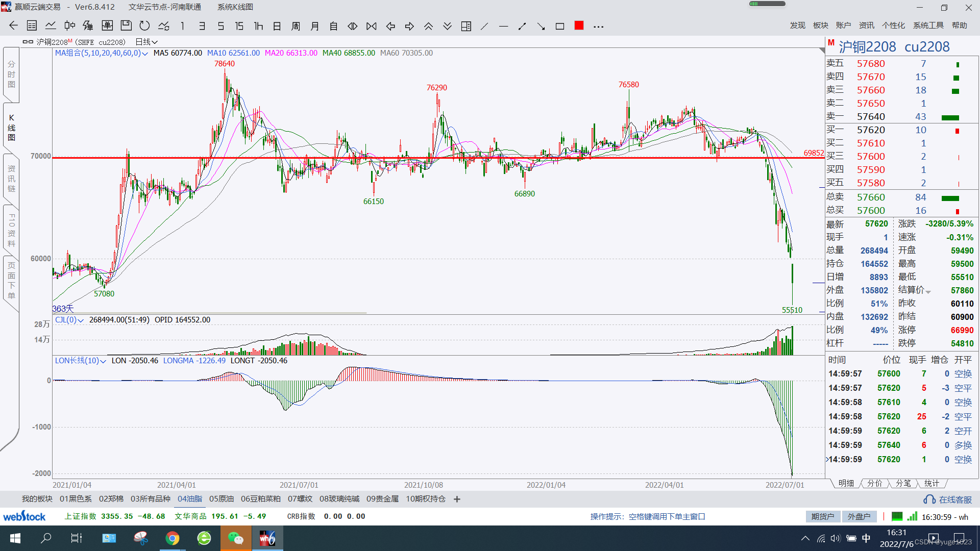980x551 pixels.
Task: Select the monthly 月 period button
Action: tap(315, 26)
